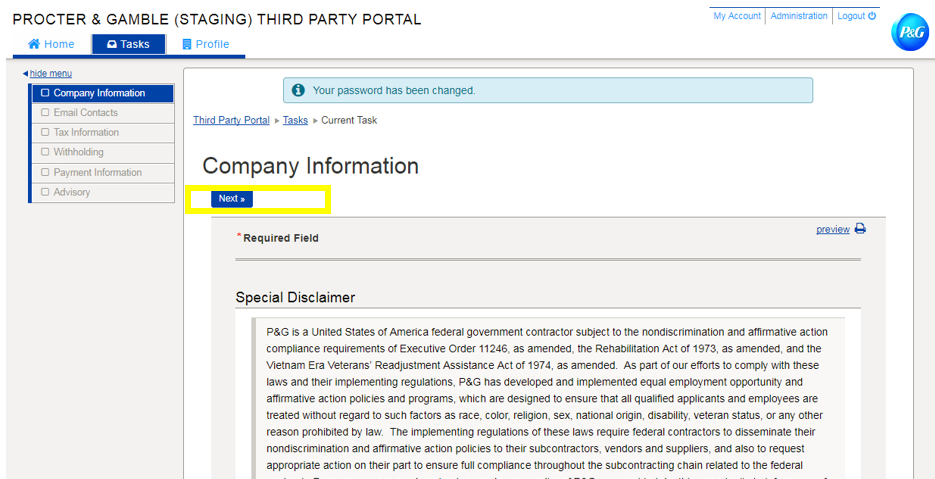Follow the Tasks breadcrumb link
Image resolution: width=935 pixels, height=479 pixels.
295,120
